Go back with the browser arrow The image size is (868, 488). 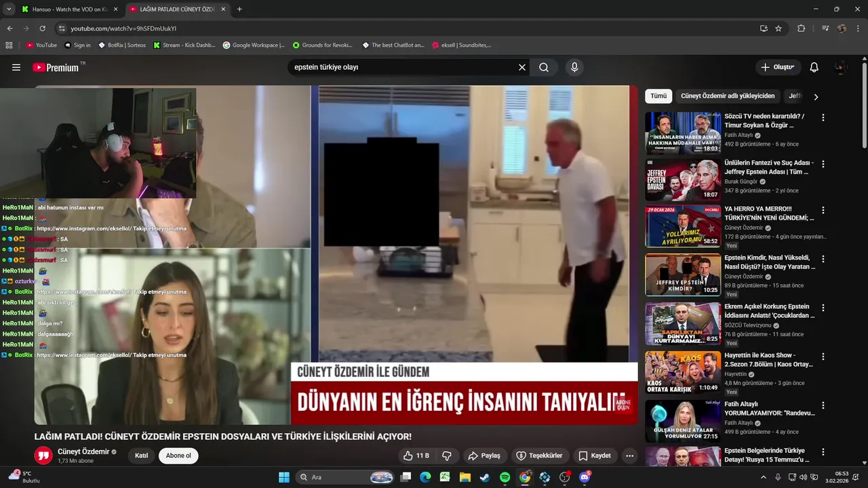tap(9, 28)
